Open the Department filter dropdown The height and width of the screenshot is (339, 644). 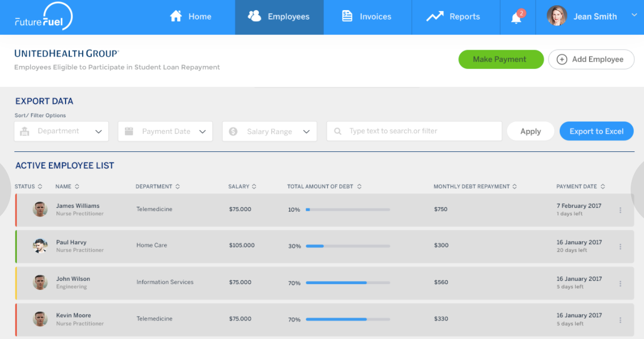(61, 131)
